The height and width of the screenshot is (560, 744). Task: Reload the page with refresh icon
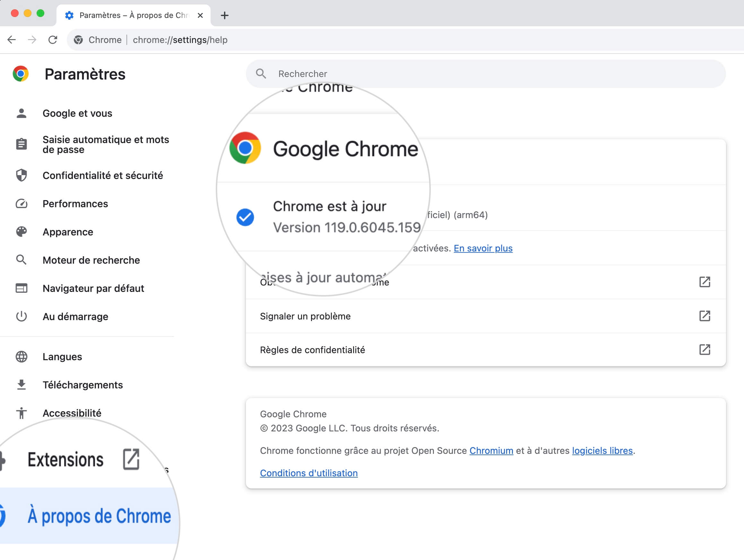pyautogui.click(x=53, y=40)
